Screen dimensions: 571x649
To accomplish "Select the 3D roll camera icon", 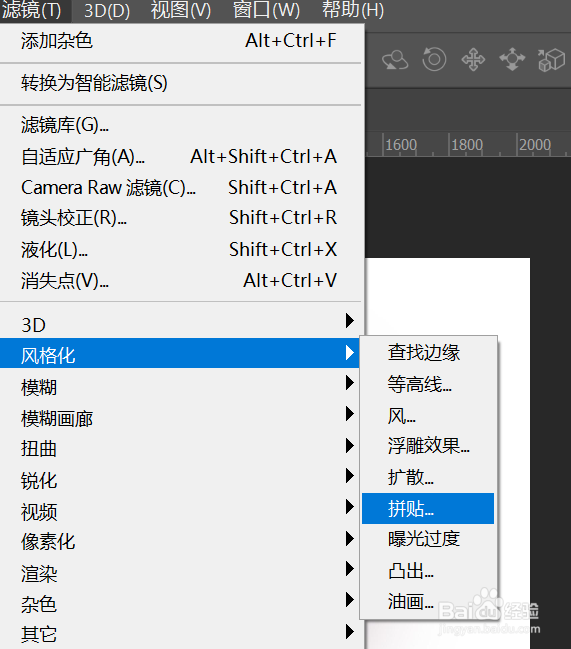I will click(x=434, y=59).
